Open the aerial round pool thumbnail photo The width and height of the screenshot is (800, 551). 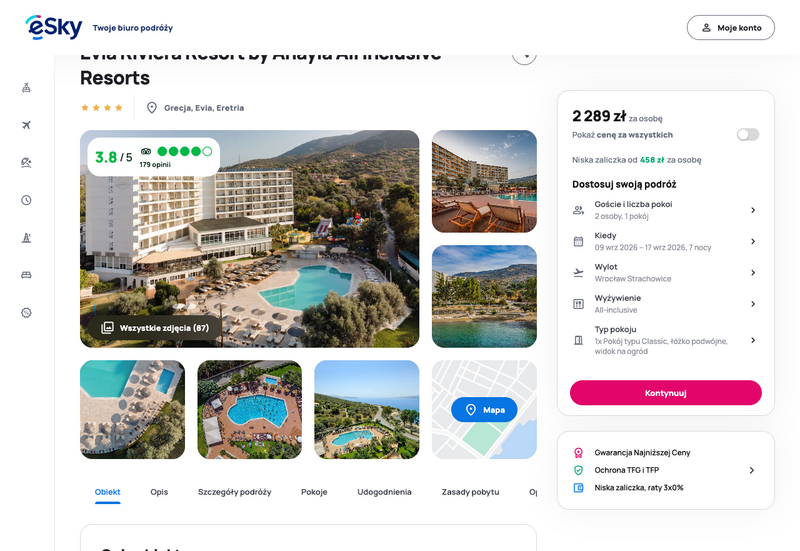coord(249,410)
